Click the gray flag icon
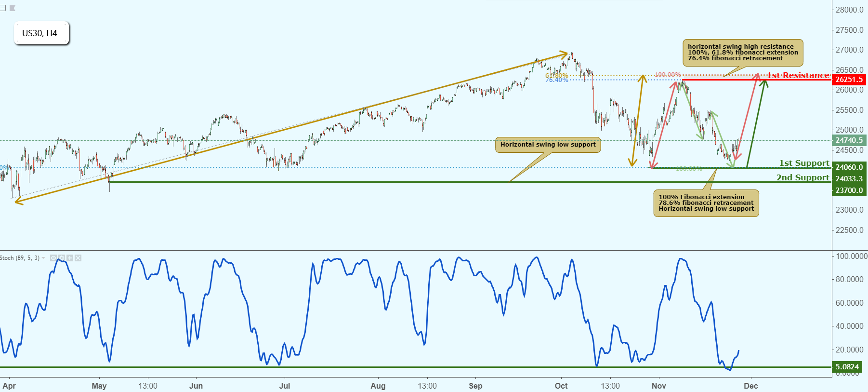This screenshot has height=392, width=868. [x=13, y=8]
